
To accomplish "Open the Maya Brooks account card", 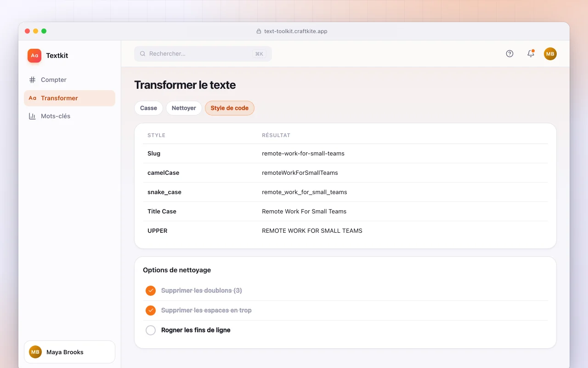I will (69, 352).
